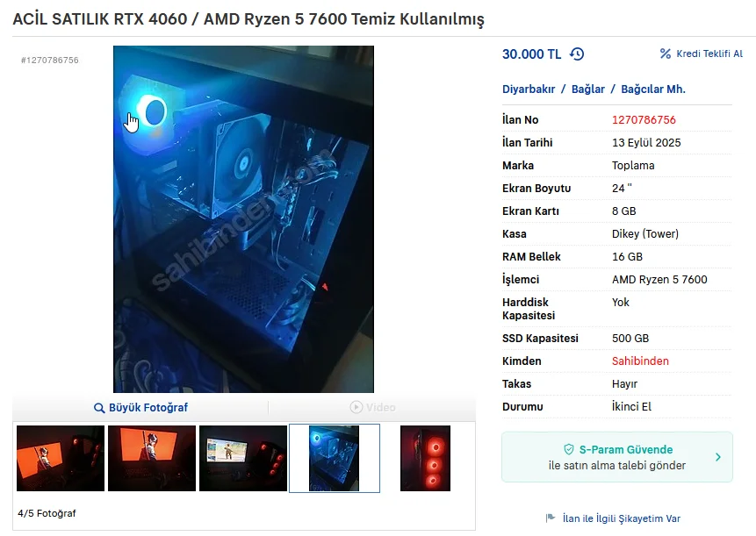
Task: Click the 30.000 TL price text
Action: pyautogui.click(x=531, y=54)
